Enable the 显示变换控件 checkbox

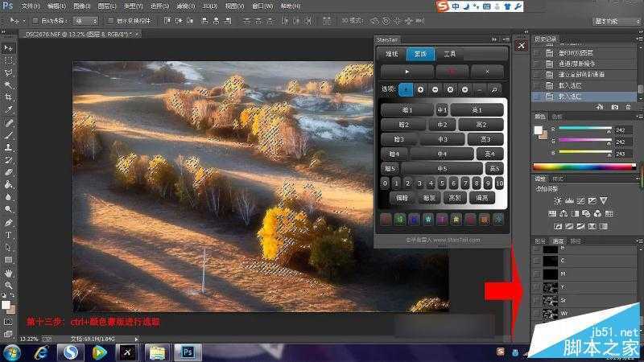(x=110, y=21)
